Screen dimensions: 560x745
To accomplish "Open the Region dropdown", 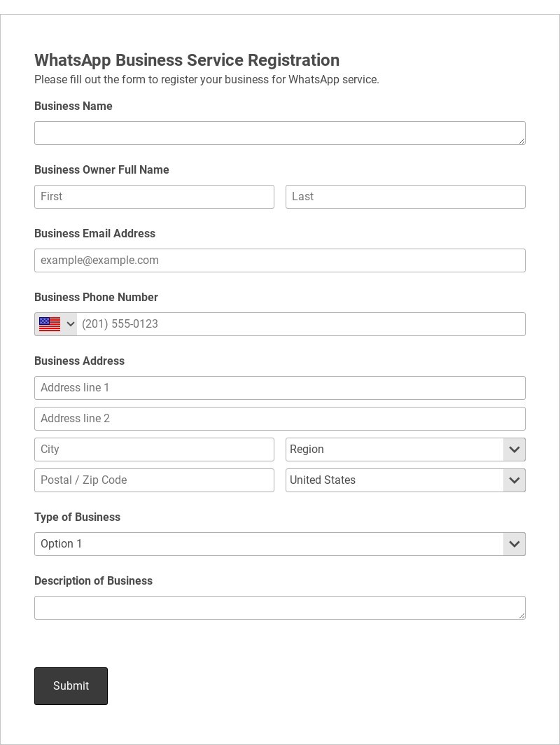I will pyautogui.click(x=405, y=450).
